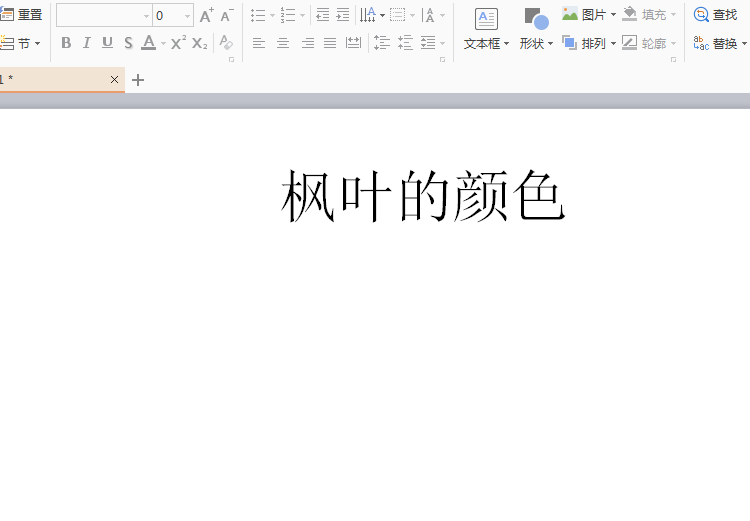Click the 重置 (Reset) button
Viewport: 750px width, 521px height.
pyautogui.click(x=21, y=15)
